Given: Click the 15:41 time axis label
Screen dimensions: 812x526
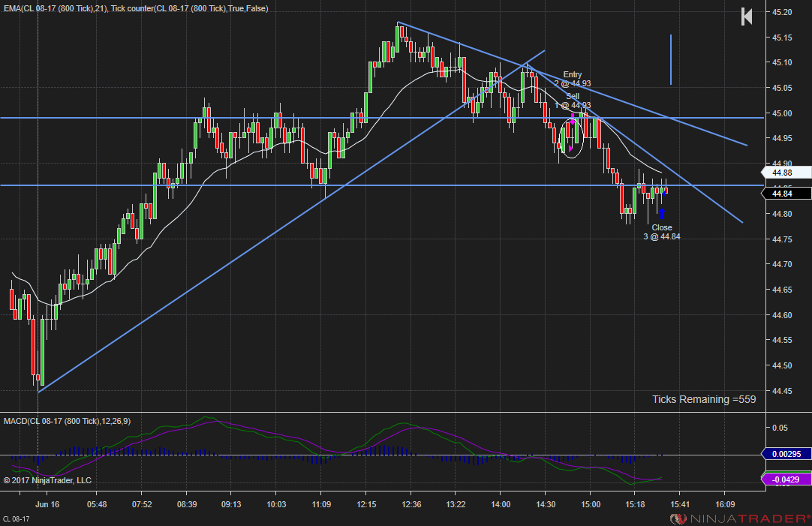Looking at the screenshot, I should coord(680,504).
